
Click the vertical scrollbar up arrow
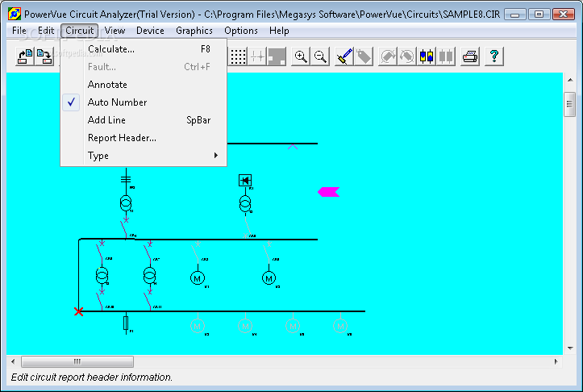point(570,80)
